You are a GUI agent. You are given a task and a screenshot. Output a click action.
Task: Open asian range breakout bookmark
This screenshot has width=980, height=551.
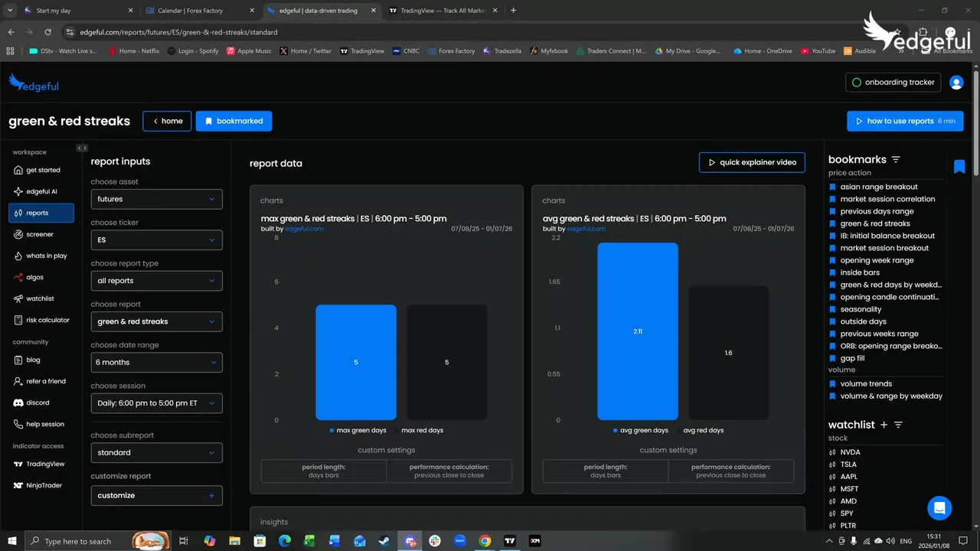[879, 187]
